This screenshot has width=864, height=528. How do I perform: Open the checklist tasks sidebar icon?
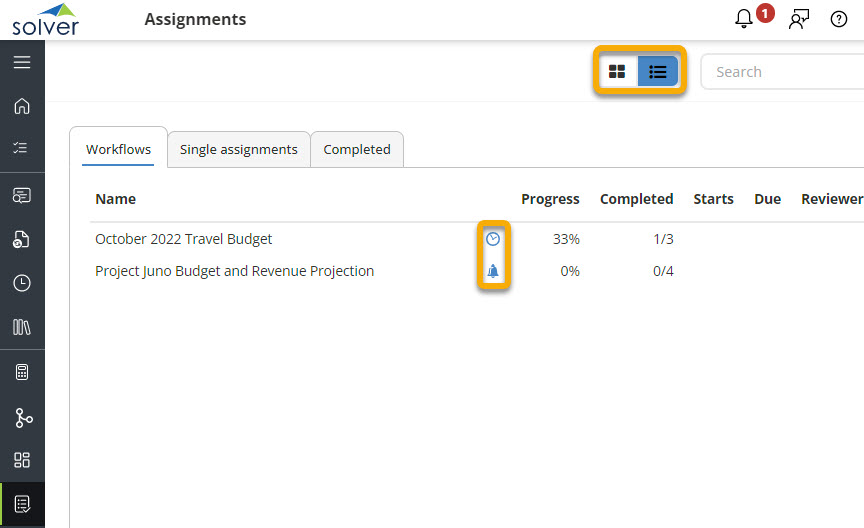(22, 148)
